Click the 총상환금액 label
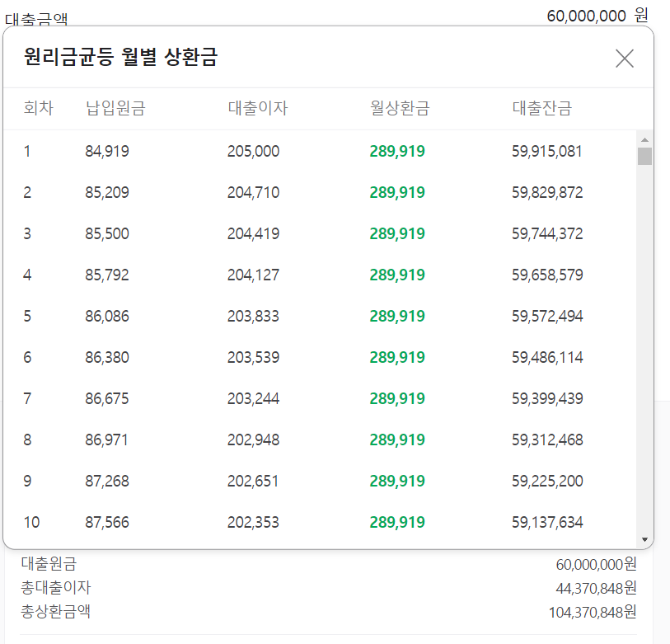Screen dimensions: 670x644 [55, 612]
